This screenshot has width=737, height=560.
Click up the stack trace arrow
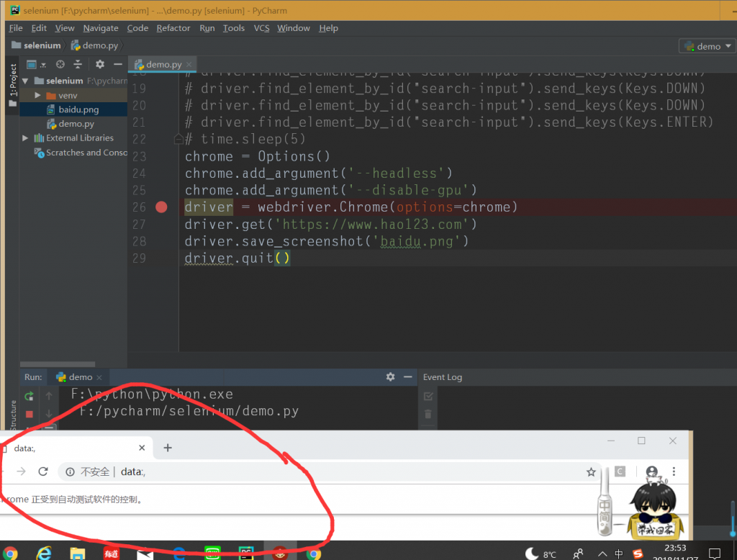[49, 396]
